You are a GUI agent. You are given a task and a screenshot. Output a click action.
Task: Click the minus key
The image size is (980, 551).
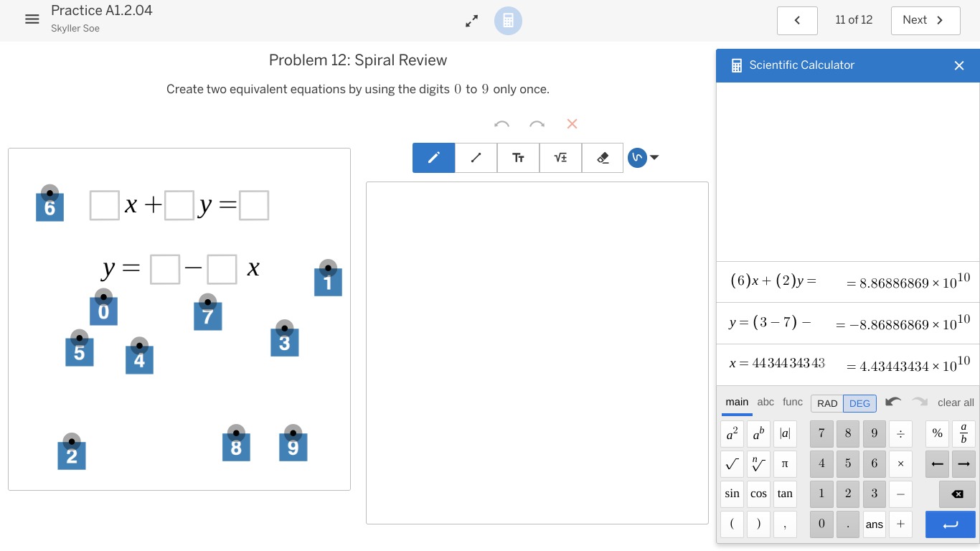(900, 494)
